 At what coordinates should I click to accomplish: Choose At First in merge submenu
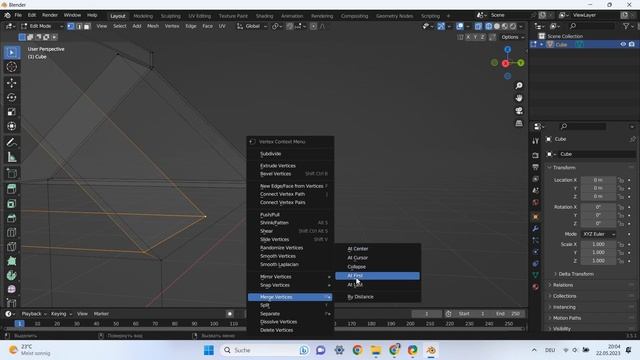(377, 276)
